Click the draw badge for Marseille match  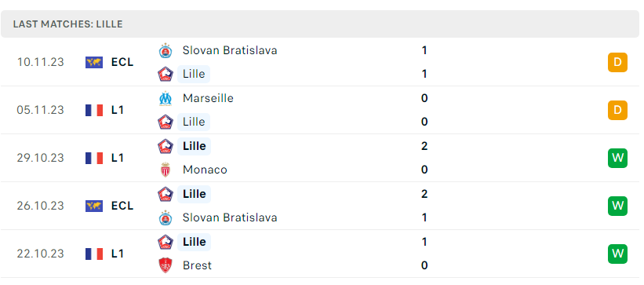tap(617, 110)
